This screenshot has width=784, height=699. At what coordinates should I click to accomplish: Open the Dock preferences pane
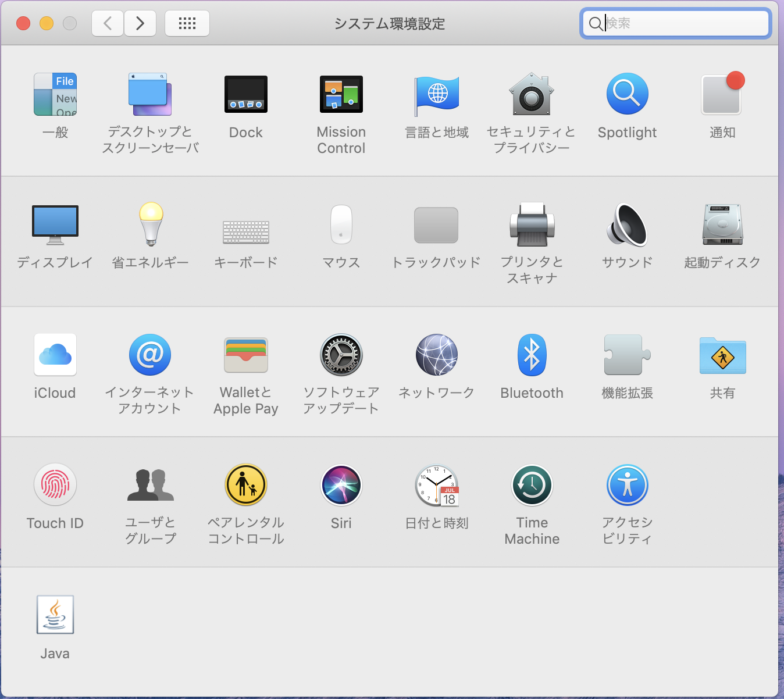pyautogui.click(x=245, y=94)
